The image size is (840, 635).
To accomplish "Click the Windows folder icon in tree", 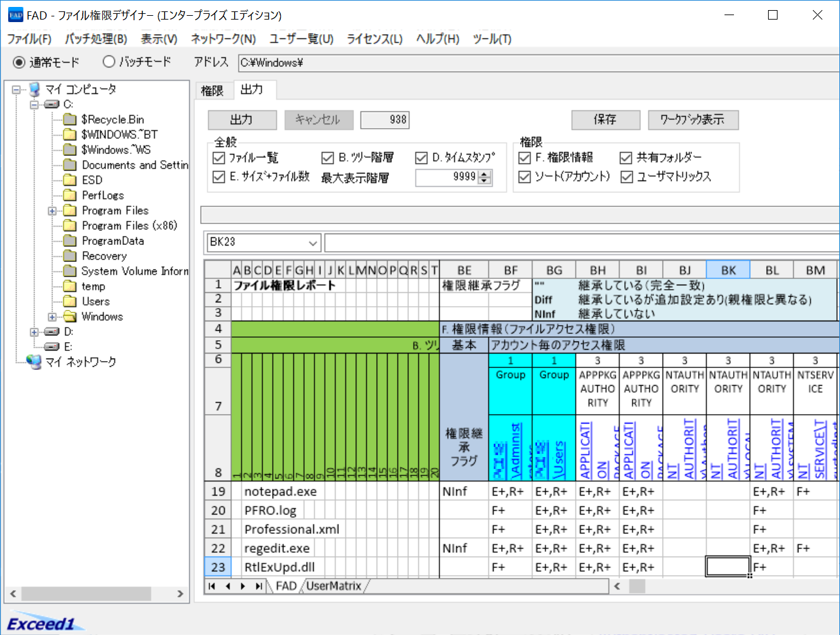I will click(70, 316).
